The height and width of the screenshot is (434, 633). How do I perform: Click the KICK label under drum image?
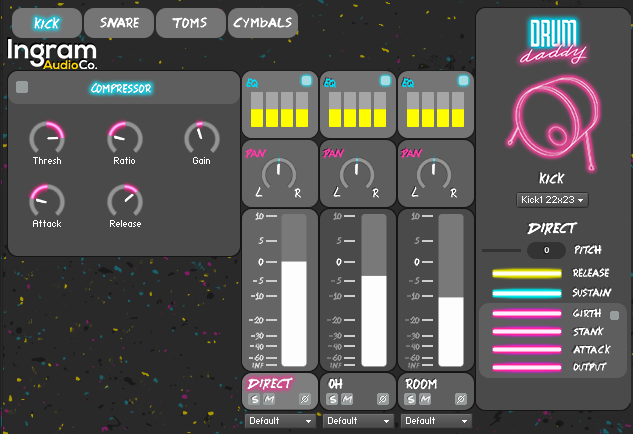pos(551,178)
